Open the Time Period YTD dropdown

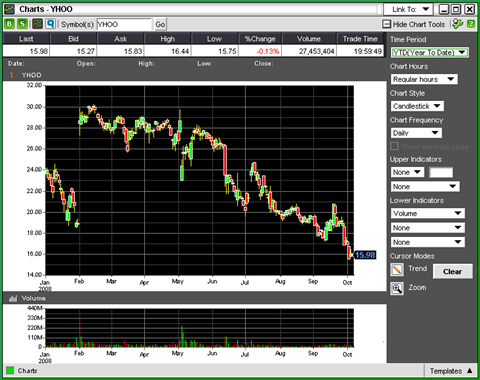pyautogui.click(x=430, y=52)
